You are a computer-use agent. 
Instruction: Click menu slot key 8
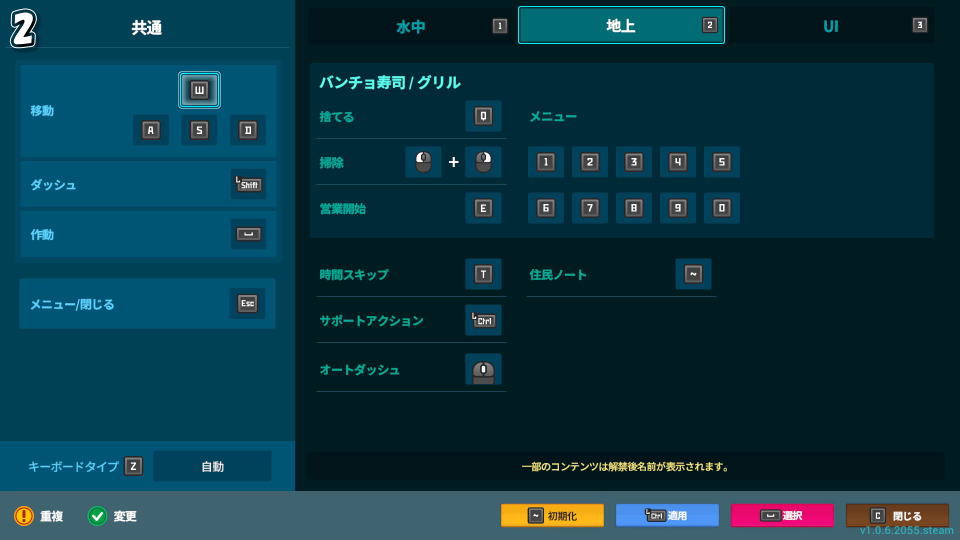pos(634,208)
